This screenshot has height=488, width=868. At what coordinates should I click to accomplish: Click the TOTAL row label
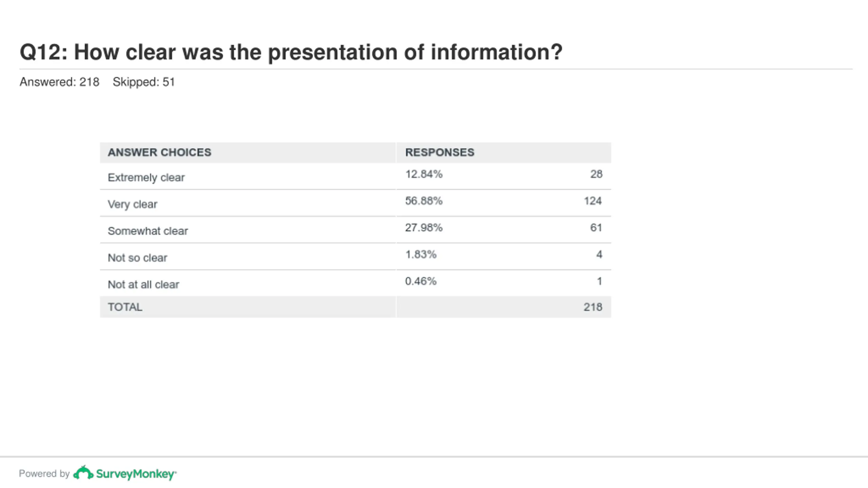[125, 307]
